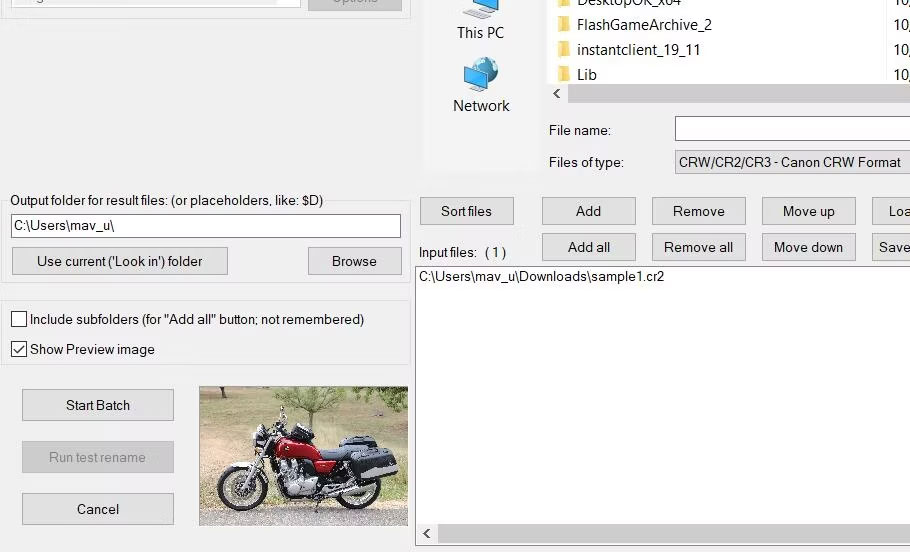Click the motorcycle preview image
This screenshot has width=910, height=552.
303,456
